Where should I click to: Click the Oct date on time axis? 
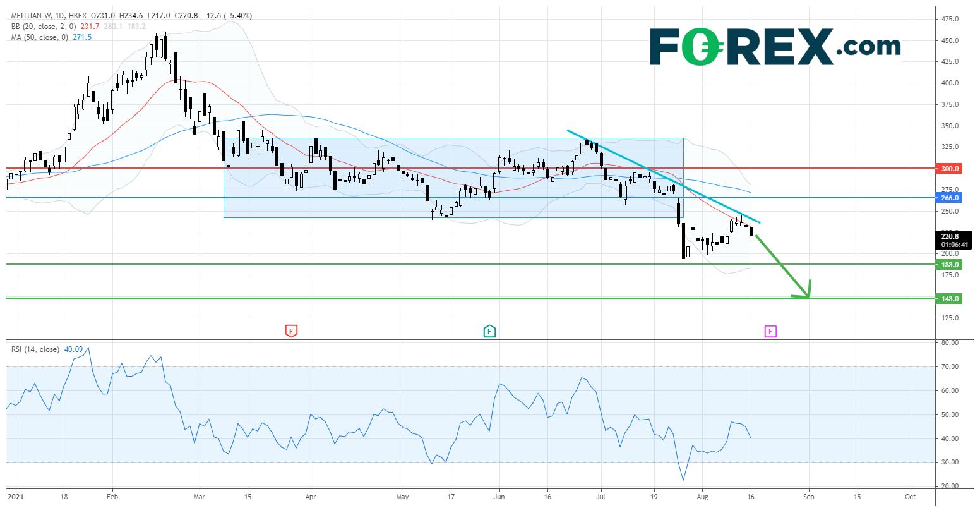(x=909, y=498)
